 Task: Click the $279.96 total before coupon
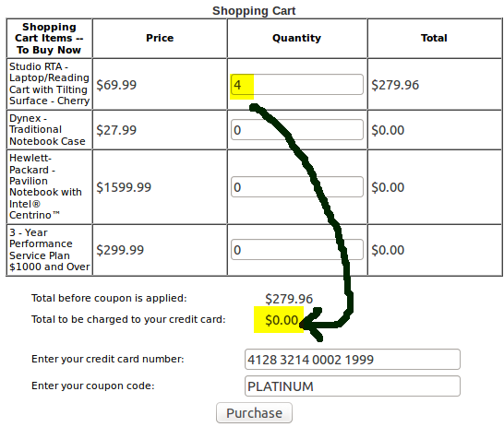pos(289,299)
